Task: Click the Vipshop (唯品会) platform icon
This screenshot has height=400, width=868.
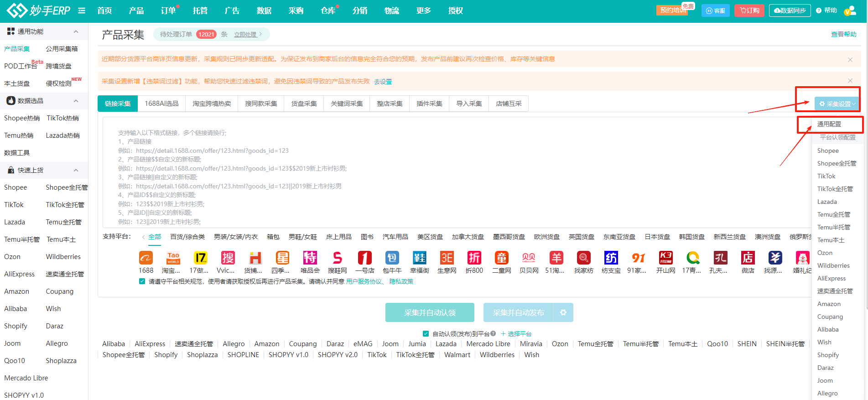Action: click(x=310, y=258)
